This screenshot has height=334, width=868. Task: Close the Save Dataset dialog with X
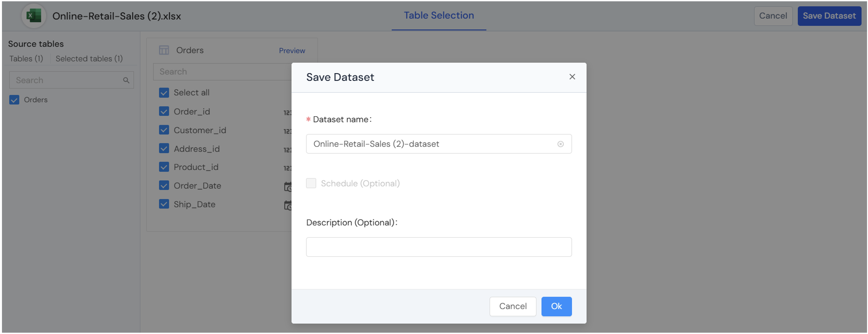572,77
